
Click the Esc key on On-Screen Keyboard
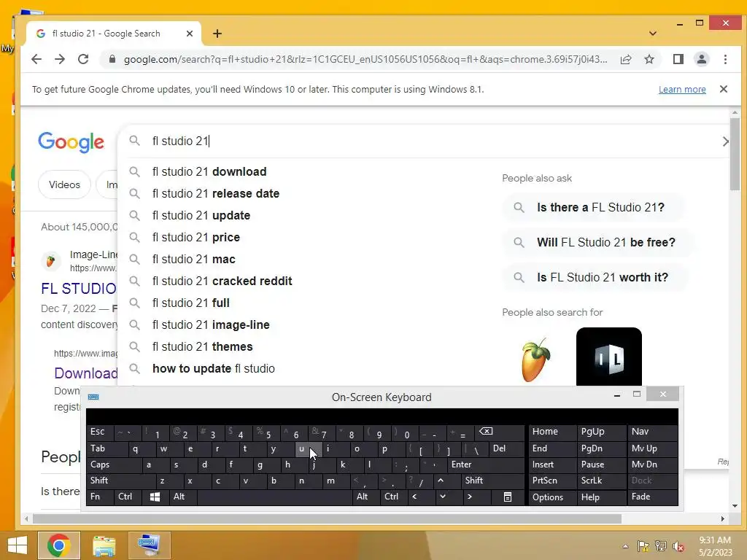click(x=101, y=432)
